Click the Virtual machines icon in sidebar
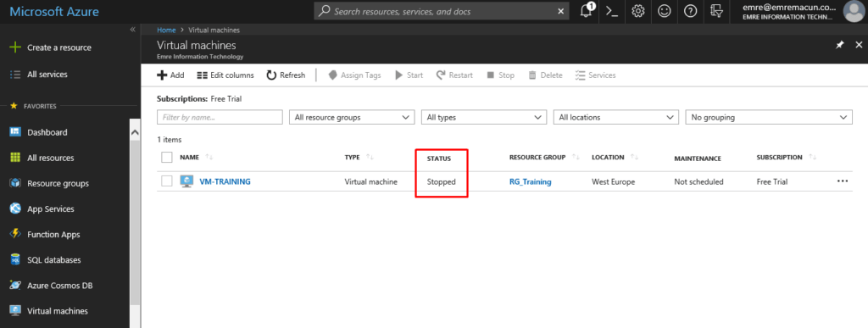 tap(15, 311)
